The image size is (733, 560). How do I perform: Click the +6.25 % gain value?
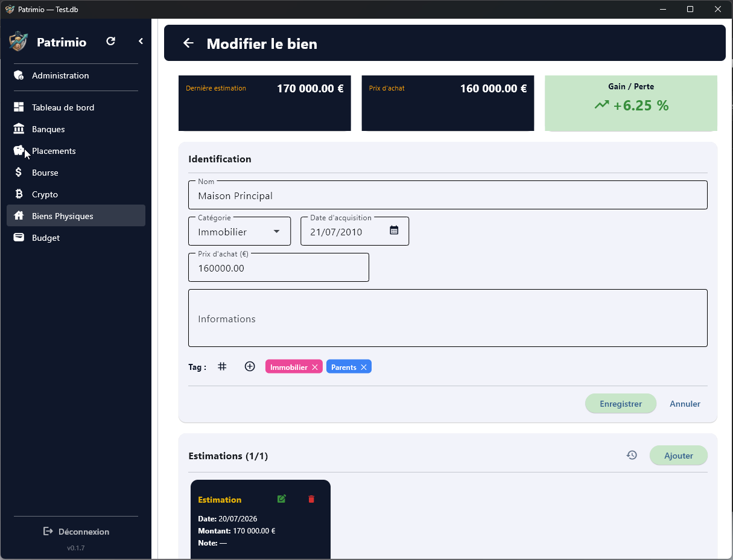[x=641, y=106]
